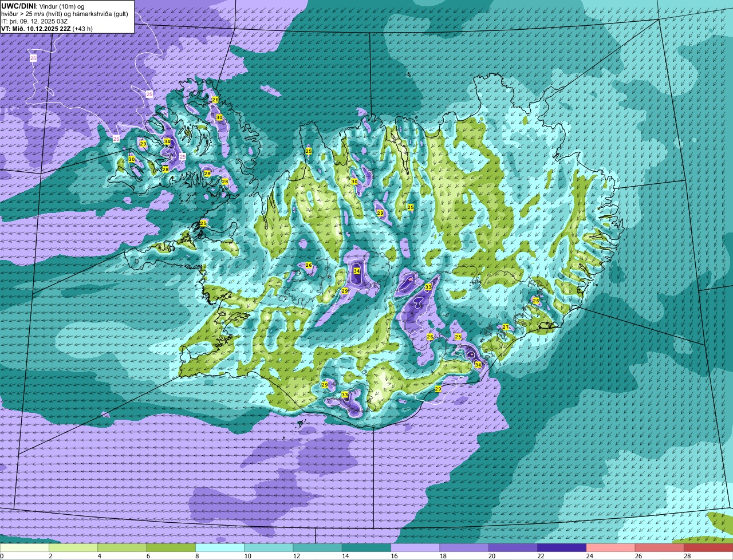Click the 24–26 m/s light pink legend swatch
Image resolution: width=733 pixels, height=560 pixels.
pyautogui.click(x=611, y=548)
